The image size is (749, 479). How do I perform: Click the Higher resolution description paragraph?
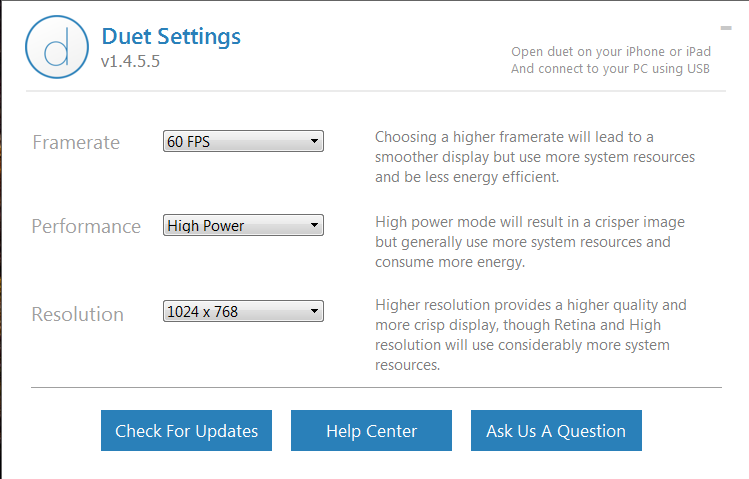pos(531,335)
